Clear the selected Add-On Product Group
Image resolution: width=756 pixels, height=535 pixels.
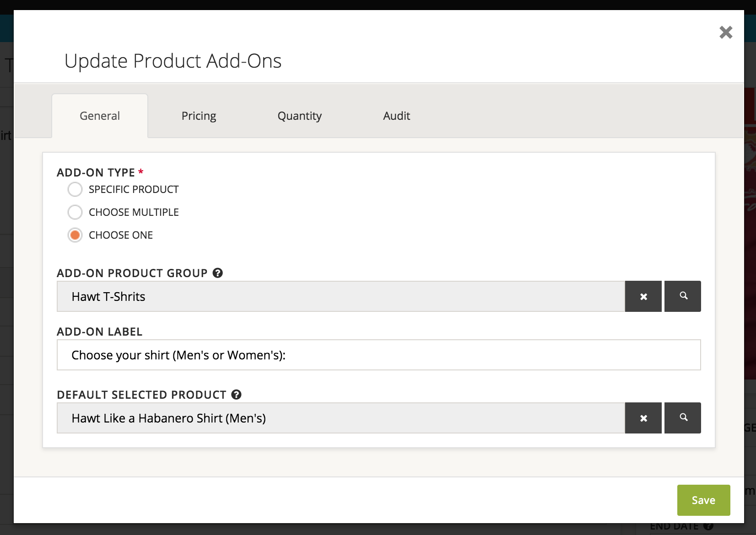(x=643, y=296)
